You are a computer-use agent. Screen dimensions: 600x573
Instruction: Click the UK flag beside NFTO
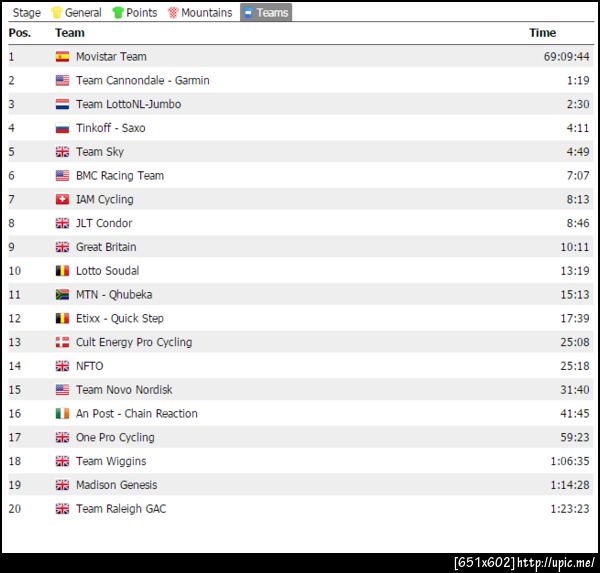tap(62, 366)
